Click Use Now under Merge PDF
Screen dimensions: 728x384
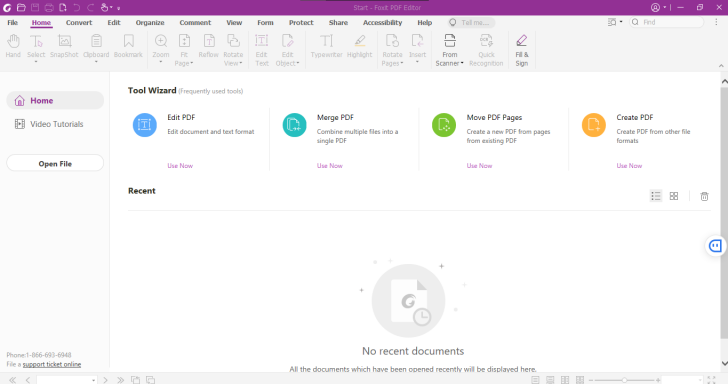tap(330, 166)
